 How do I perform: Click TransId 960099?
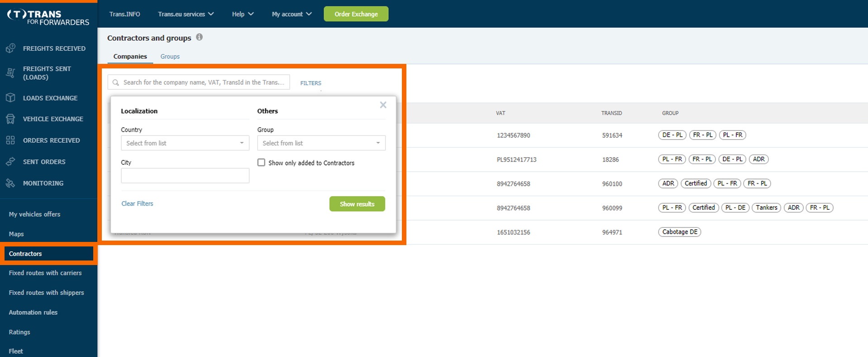tap(612, 208)
